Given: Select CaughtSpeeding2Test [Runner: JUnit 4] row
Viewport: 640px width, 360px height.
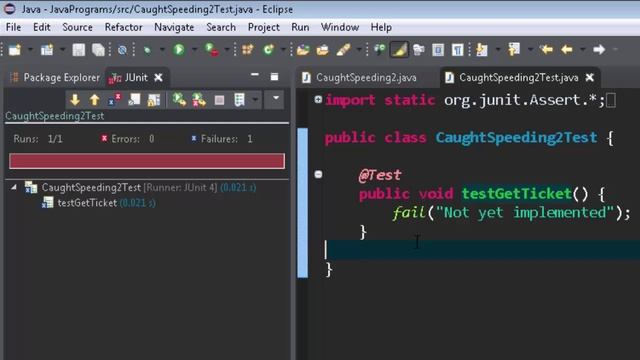Looking at the screenshot, I should coord(141,188).
